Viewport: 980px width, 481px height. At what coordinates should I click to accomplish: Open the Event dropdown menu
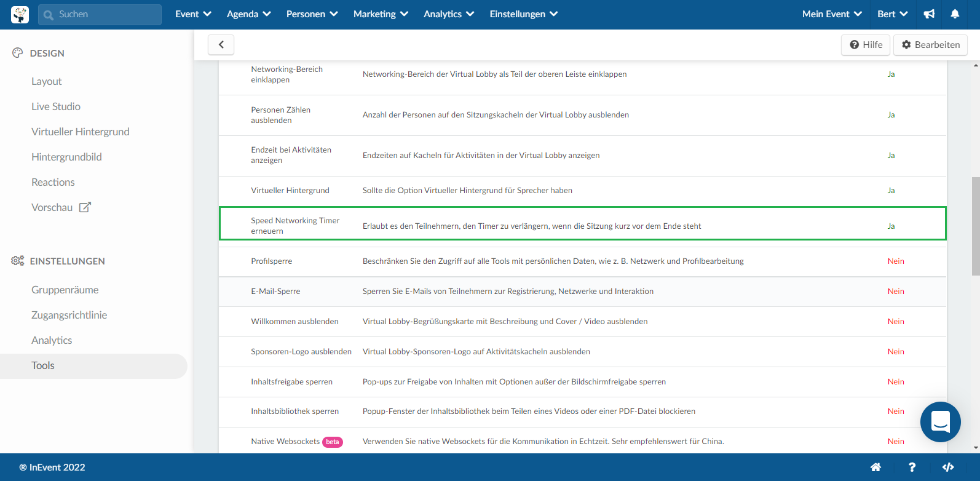(193, 14)
